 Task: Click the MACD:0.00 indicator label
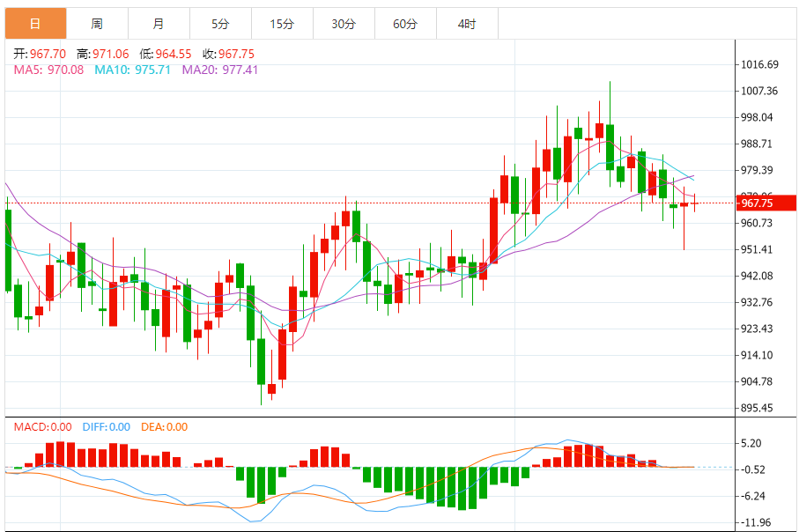[x=43, y=427]
